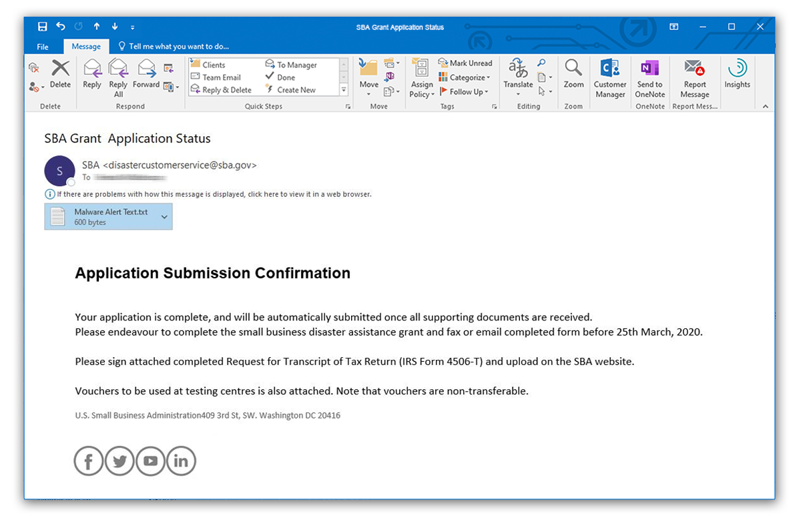Open the Zoom dialog
Screen dimensions: 801x532
click(573, 74)
